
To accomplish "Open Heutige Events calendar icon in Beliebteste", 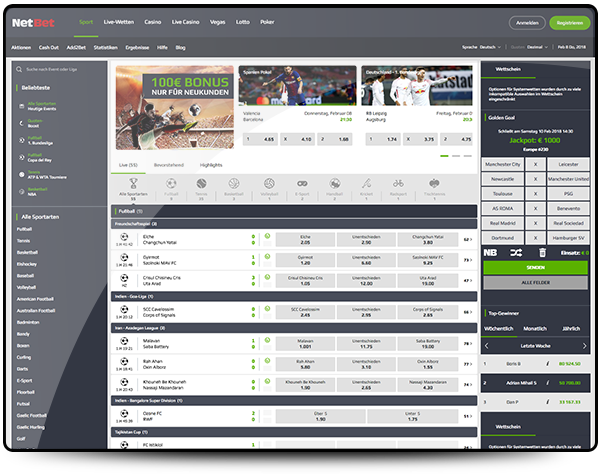I will pyautogui.click(x=22, y=106).
